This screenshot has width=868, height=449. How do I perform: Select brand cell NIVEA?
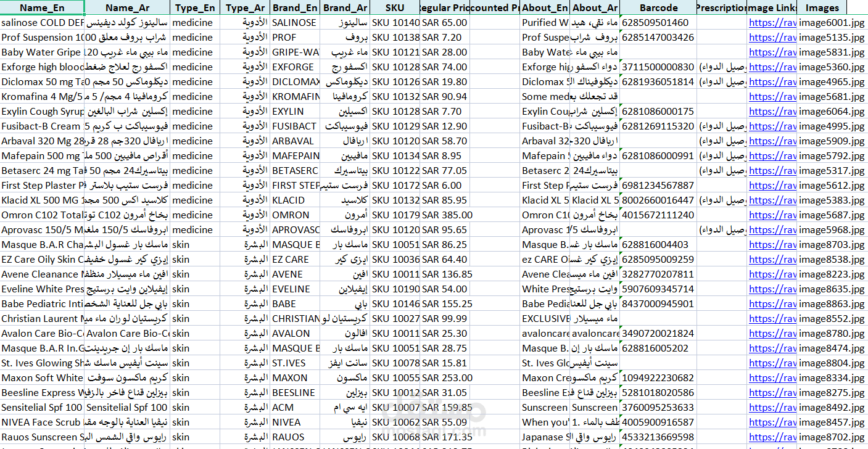click(x=295, y=422)
